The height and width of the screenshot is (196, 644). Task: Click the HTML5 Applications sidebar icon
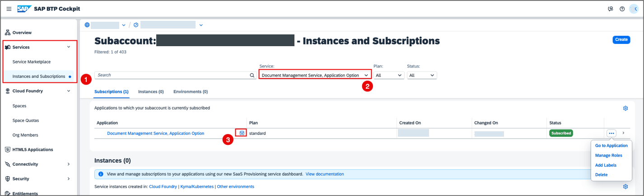8,149
